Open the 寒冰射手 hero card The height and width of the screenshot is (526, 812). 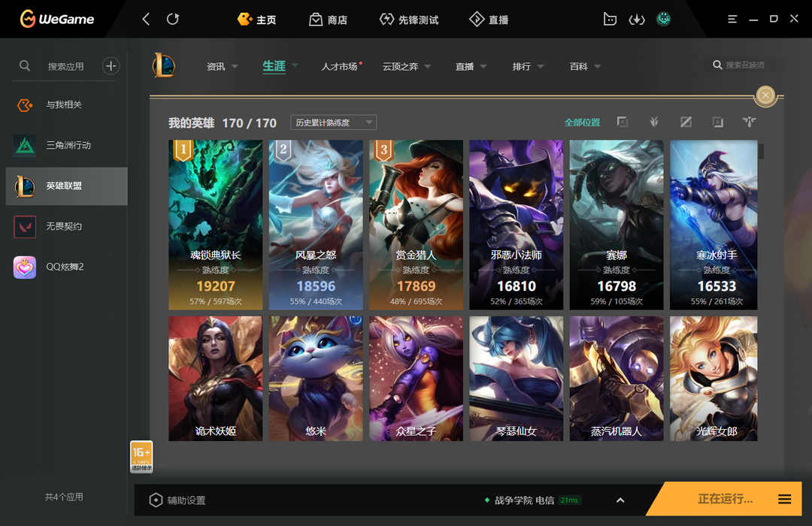[x=714, y=225]
